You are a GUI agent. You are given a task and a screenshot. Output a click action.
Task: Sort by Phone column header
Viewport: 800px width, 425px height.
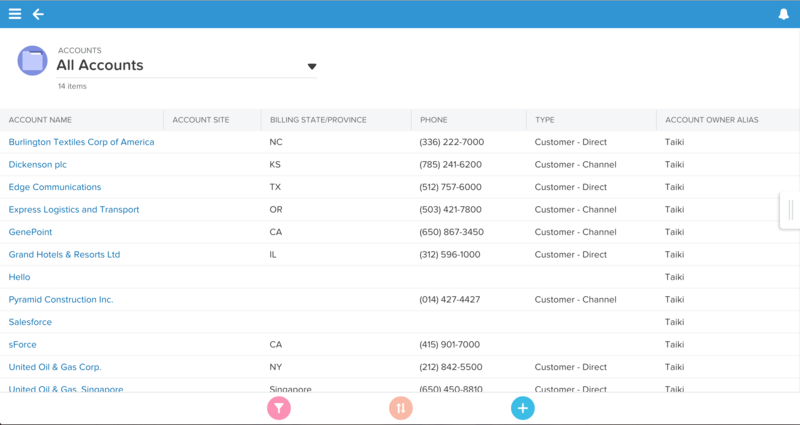click(434, 120)
